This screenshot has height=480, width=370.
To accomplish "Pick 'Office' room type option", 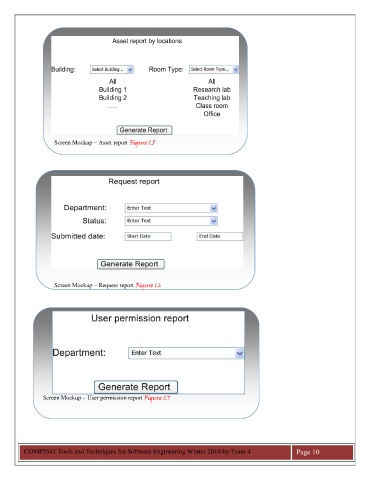I will pos(212,114).
